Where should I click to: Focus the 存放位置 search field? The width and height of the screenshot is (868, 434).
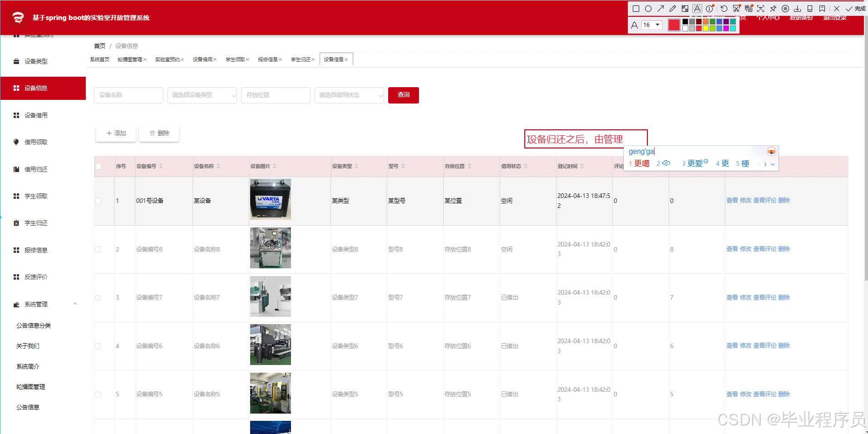276,95
